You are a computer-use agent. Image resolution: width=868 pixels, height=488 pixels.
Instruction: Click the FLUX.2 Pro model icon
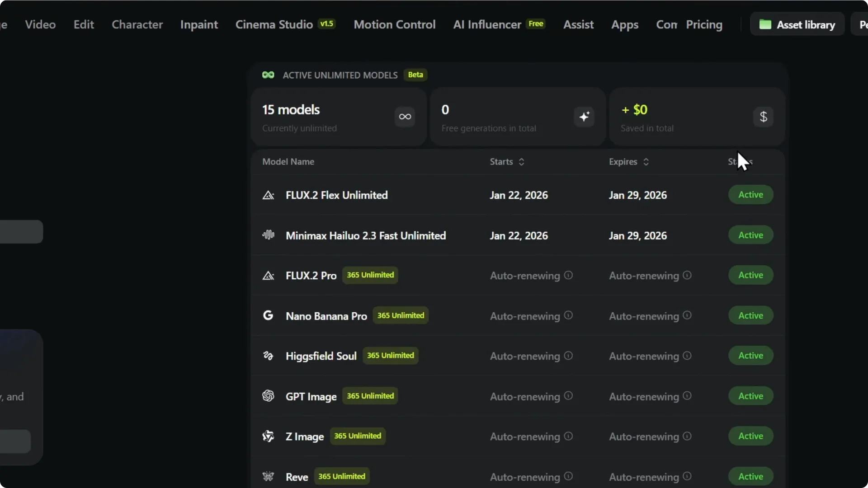click(268, 276)
